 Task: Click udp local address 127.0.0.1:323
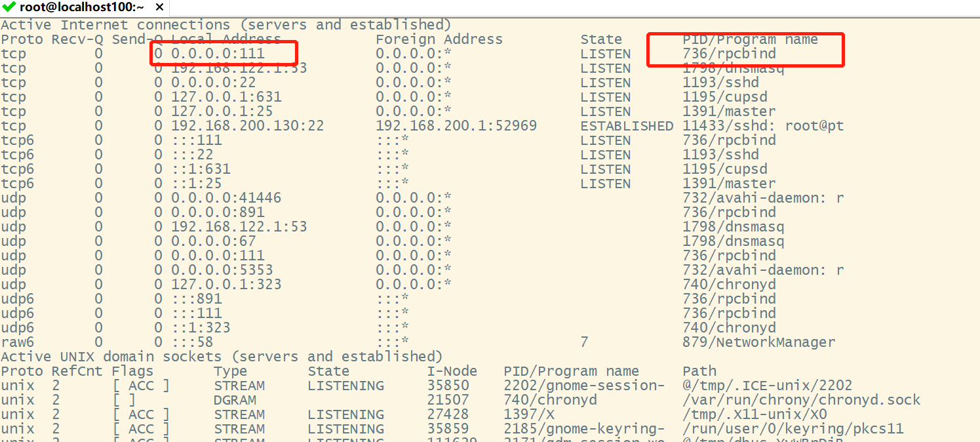tap(226, 285)
